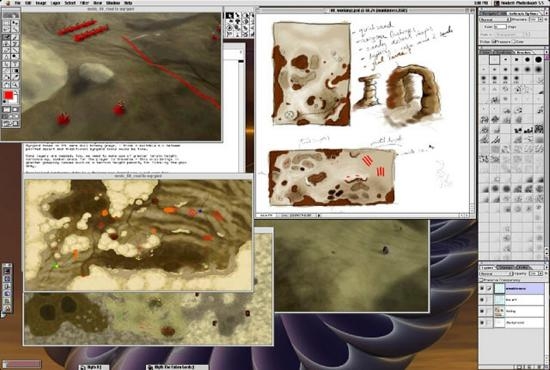Image resolution: width=550 pixels, height=370 pixels.
Task: Select the Magic Wand tool
Action: click(15, 29)
